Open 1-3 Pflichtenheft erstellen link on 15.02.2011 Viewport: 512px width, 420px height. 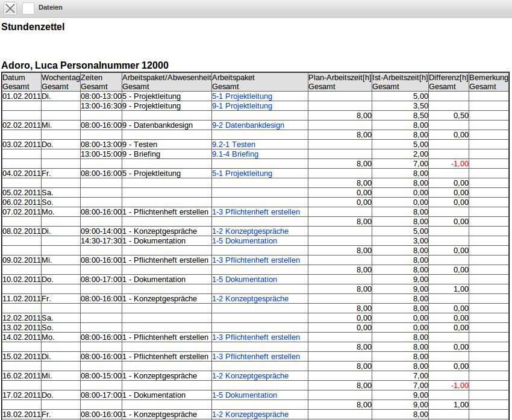[x=256, y=357]
